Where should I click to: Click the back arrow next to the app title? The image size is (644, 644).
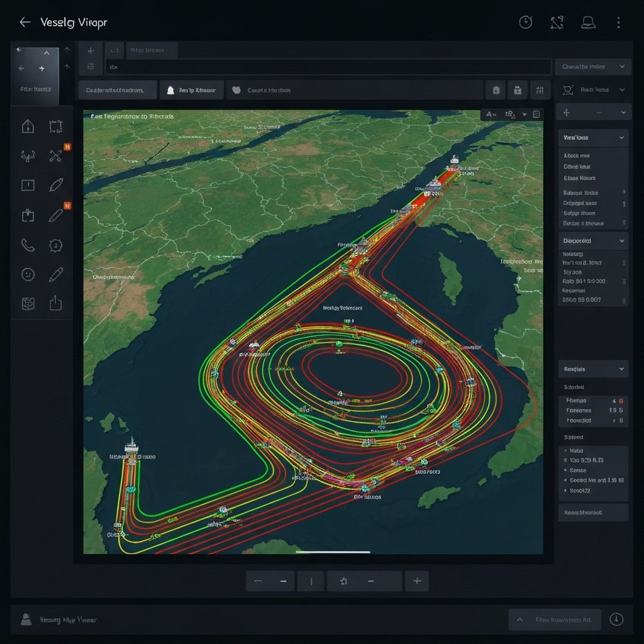(24, 21)
